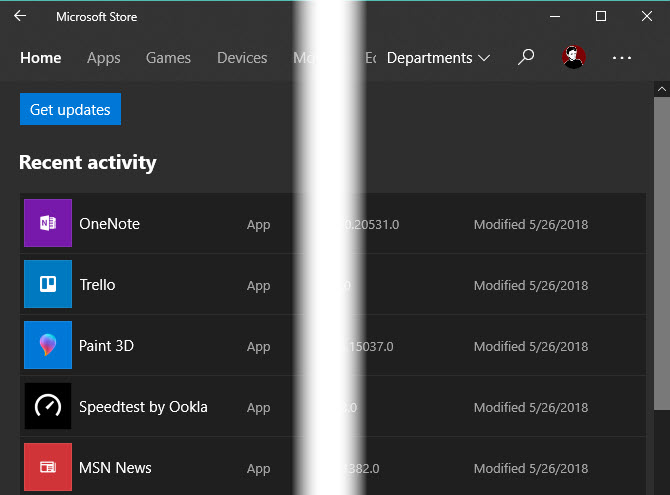Open the Speedtest by Ookla name
The height and width of the screenshot is (495, 670).
coord(143,407)
